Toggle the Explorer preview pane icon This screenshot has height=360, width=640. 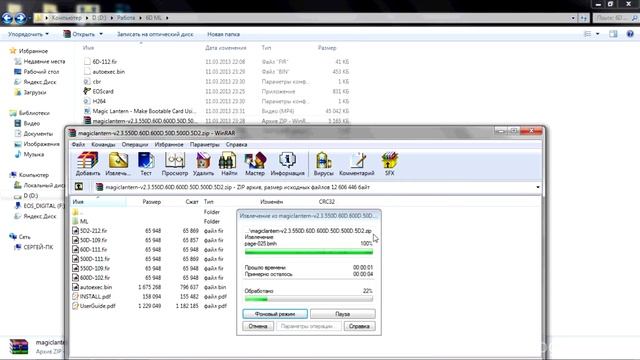(613, 34)
